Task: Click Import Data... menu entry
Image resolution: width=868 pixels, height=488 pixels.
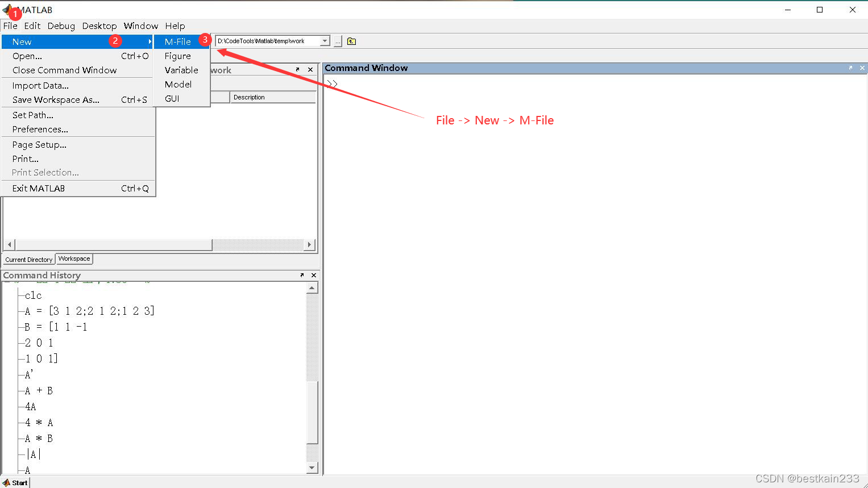Action: click(x=78, y=85)
